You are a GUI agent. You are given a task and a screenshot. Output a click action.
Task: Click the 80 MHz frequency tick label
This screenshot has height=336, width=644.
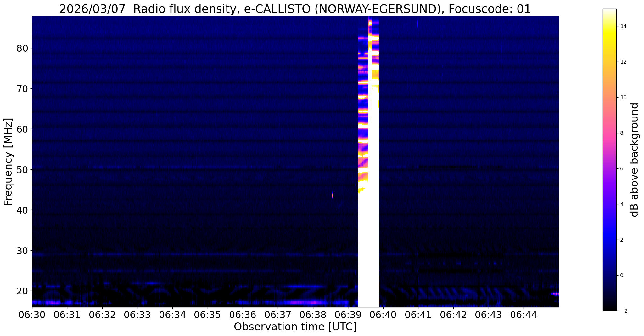click(22, 48)
